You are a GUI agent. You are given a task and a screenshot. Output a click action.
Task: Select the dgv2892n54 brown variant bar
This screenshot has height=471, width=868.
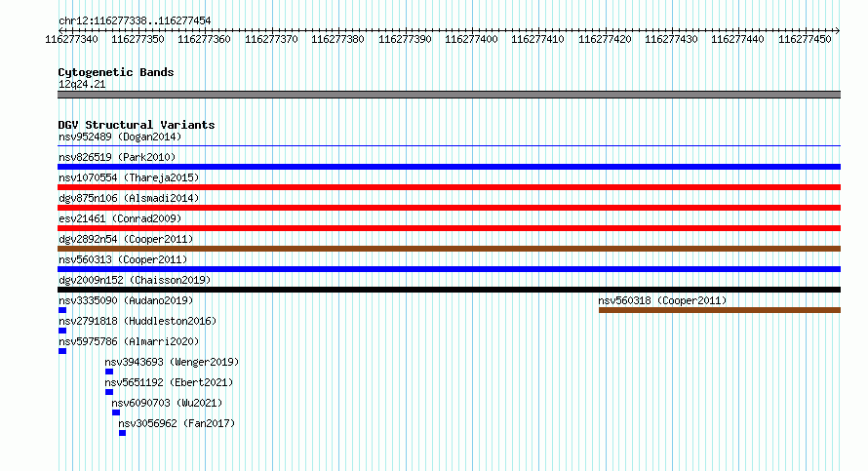pyautogui.click(x=449, y=249)
